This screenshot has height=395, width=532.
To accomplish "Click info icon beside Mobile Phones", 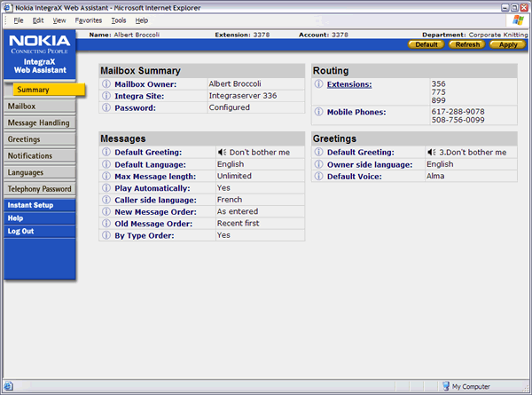I will pos(318,112).
